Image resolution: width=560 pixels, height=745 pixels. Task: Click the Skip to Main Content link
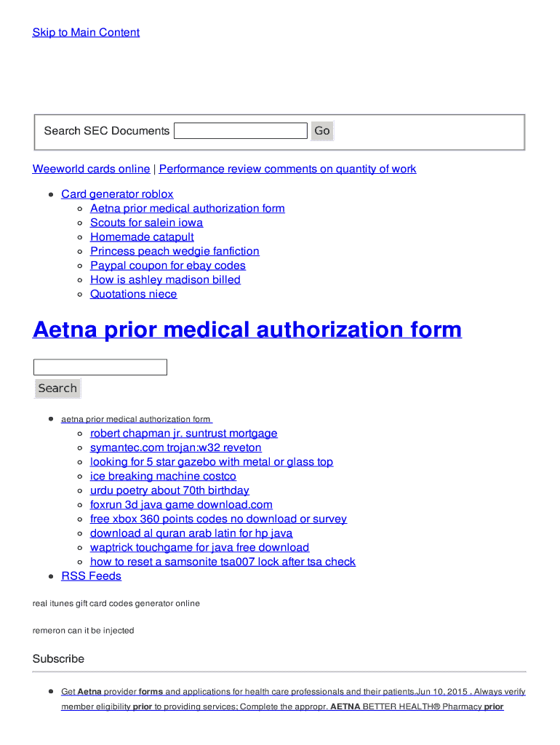click(x=86, y=32)
